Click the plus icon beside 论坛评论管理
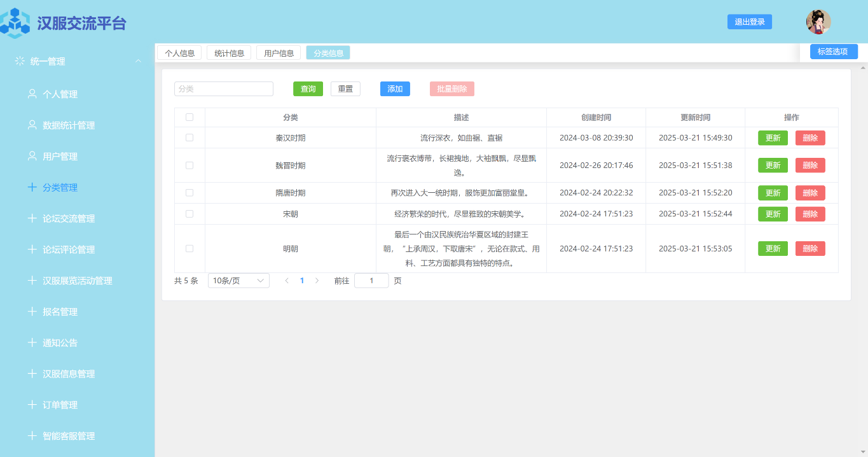This screenshot has width=868, height=457. tap(32, 250)
